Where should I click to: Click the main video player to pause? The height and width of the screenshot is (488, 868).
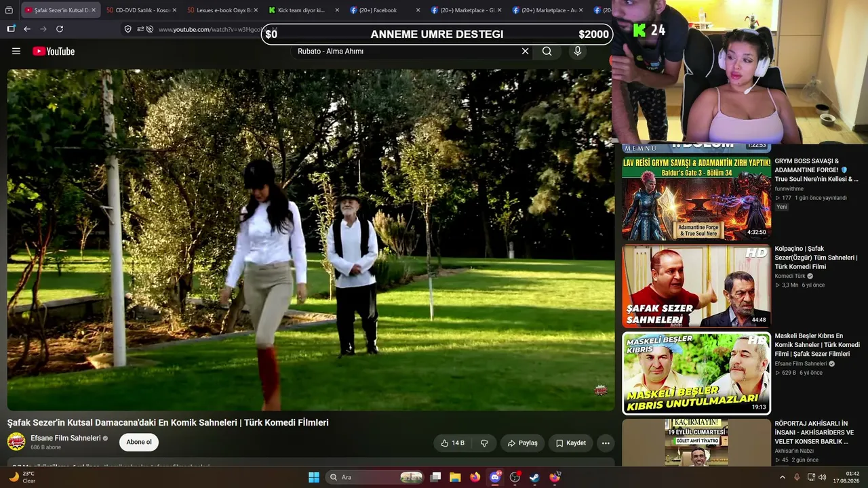pos(311,239)
